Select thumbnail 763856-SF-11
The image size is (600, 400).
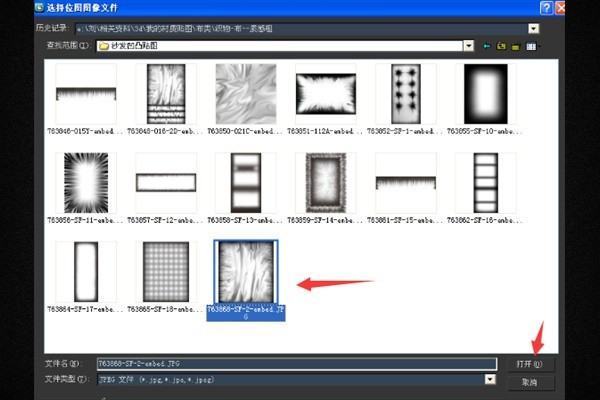86,182
